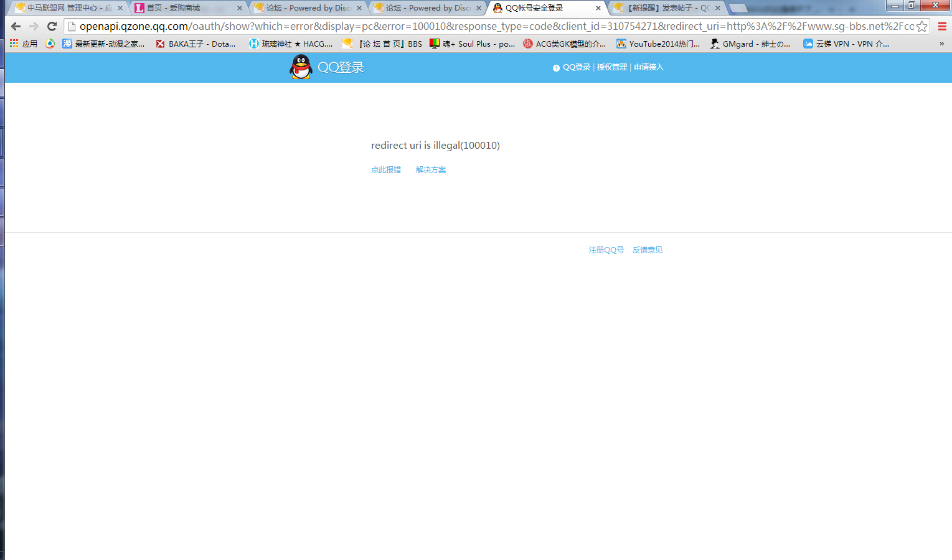952x560 pixels.
Task: Show hidden bookmarks with the » chevron
Action: 941,44
